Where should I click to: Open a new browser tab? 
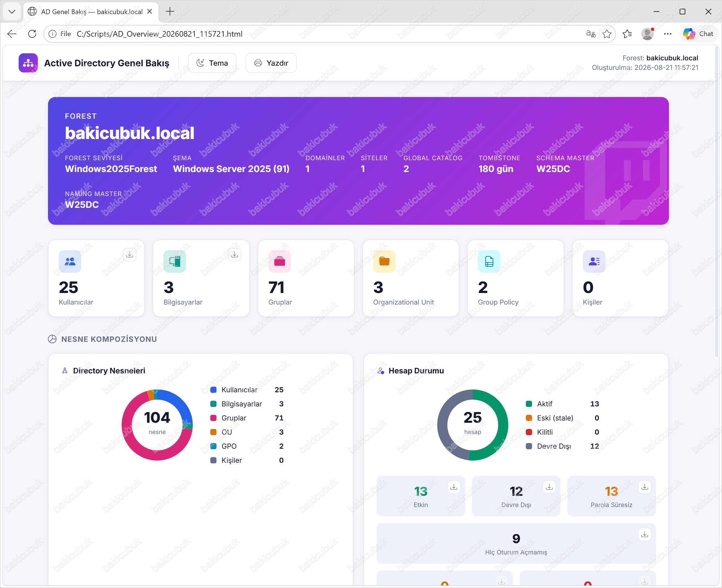pyautogui.click(x=170, y=12)
